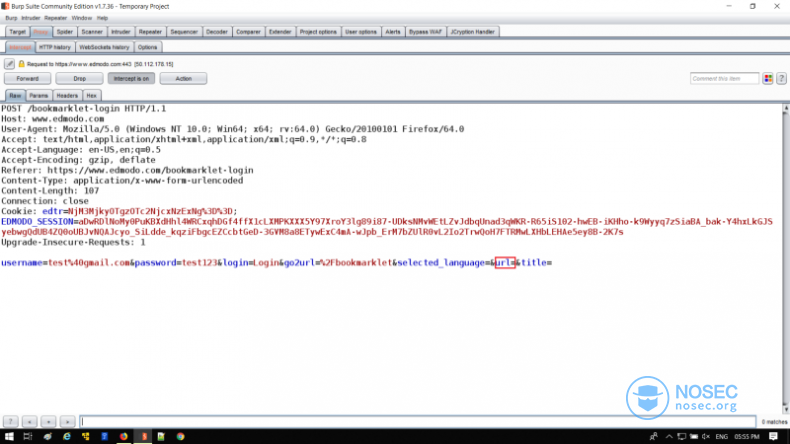This screenshot has width=790, height=444.
Task: Switch to the Comparer tab
Action: click(248, 32)
